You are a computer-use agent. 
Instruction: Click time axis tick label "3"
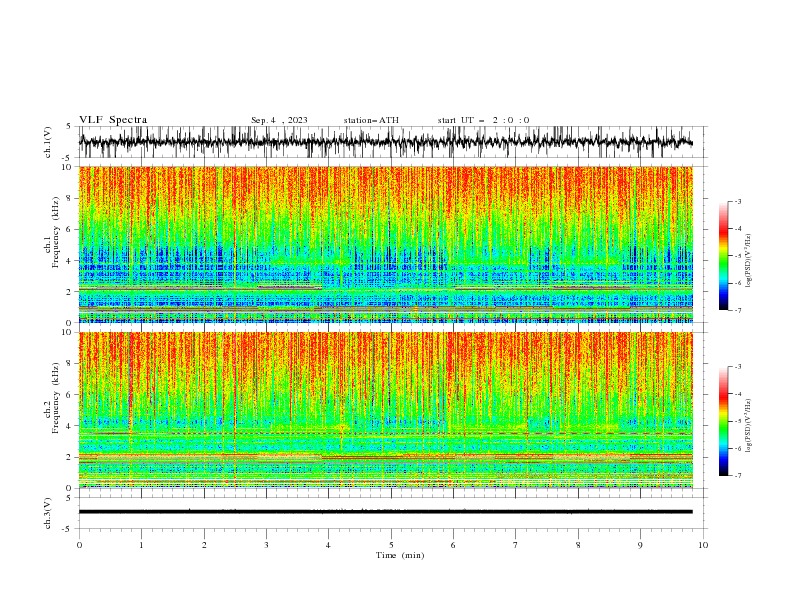click(x=266, y=545)
